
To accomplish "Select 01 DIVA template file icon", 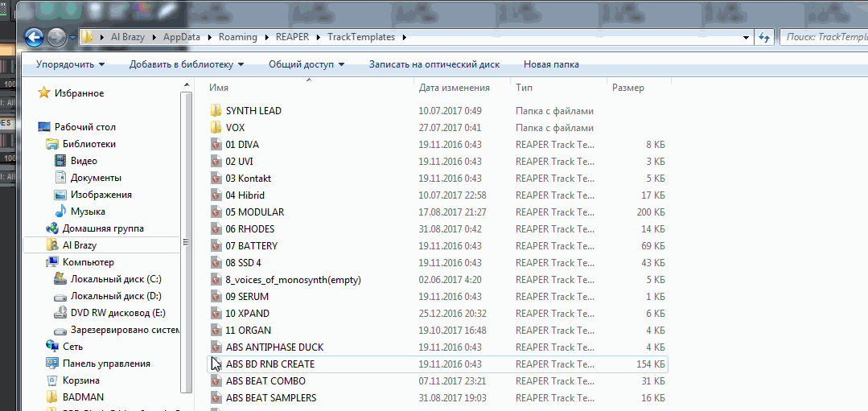I will (x=216, y=145).
